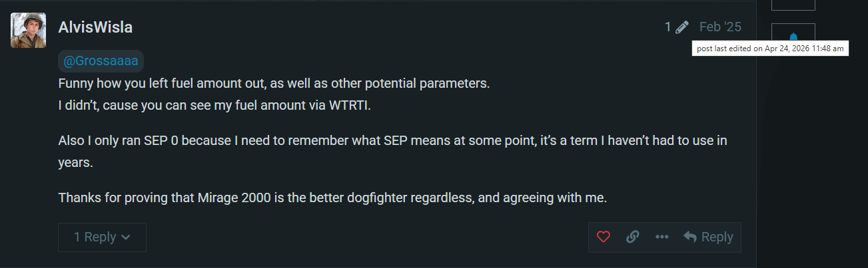868x268 pixels.
Task: Expand the "1 Reply" replies list
Action: tap(95, 237)
